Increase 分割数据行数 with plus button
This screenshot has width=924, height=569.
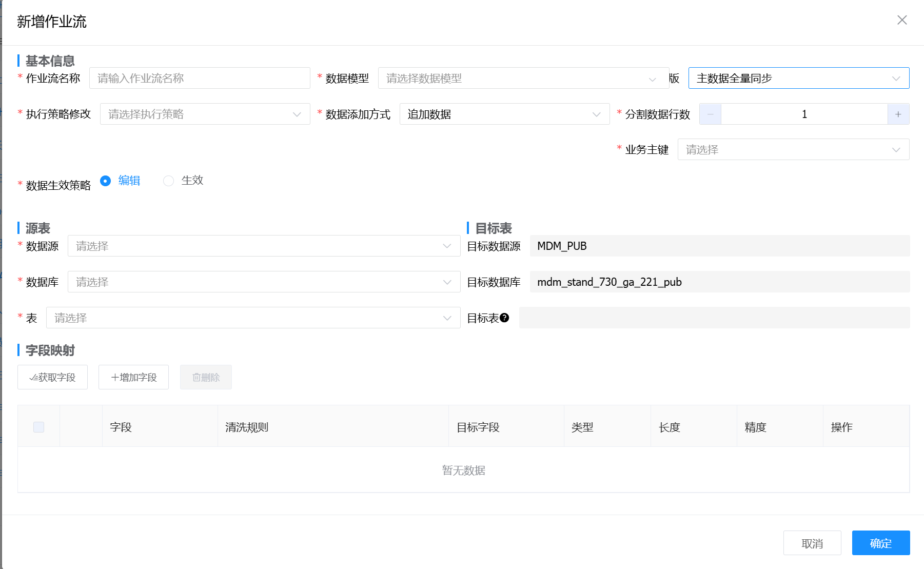click(x=898, y=114)
